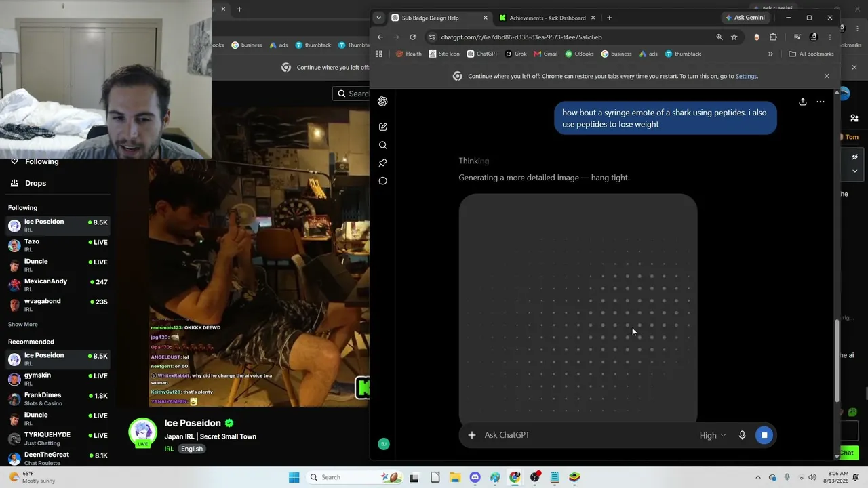Expand the Following list with Show More

(x=23, y=325)
